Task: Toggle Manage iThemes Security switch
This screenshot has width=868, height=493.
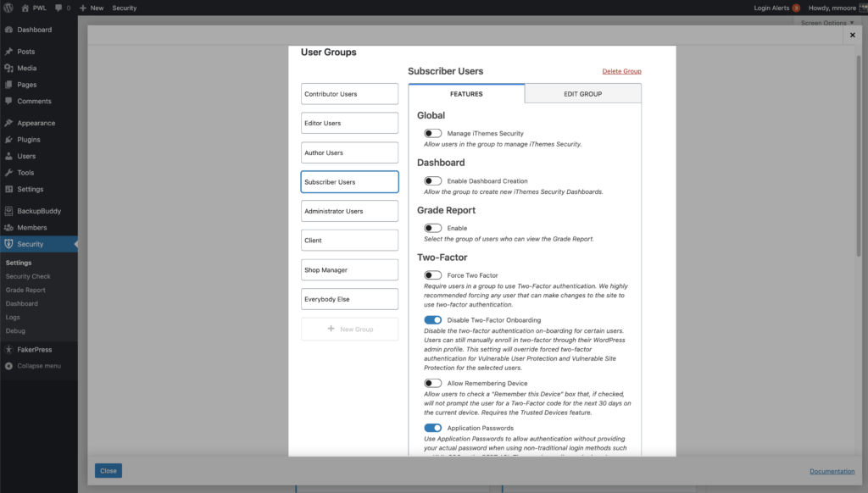Action: coord(433,133)
